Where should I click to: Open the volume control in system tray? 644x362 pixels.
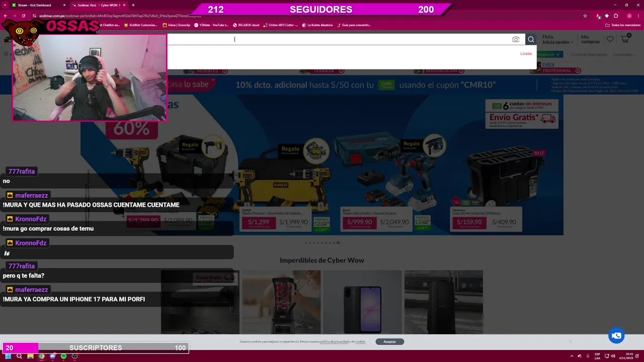tap(612, 356)
